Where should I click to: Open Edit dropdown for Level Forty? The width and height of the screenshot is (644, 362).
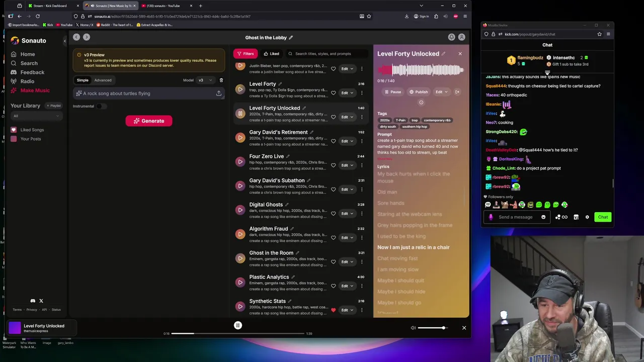click(347, 93)
